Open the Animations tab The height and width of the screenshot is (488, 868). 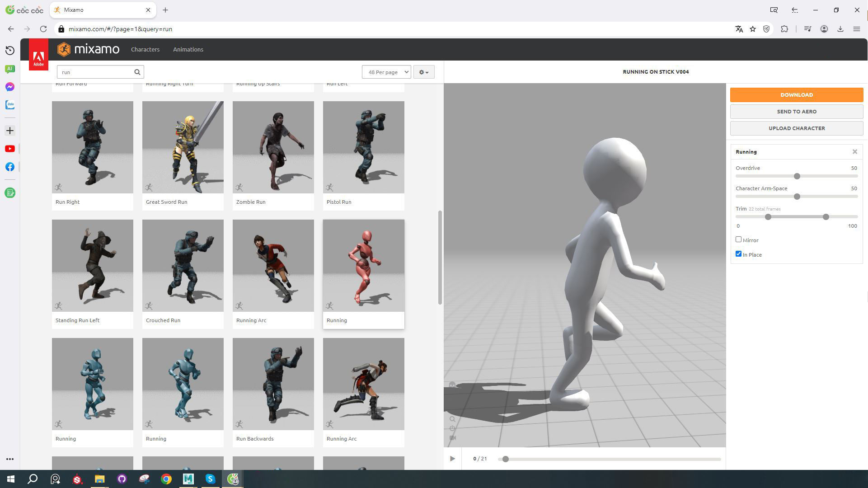pos(188,50)
